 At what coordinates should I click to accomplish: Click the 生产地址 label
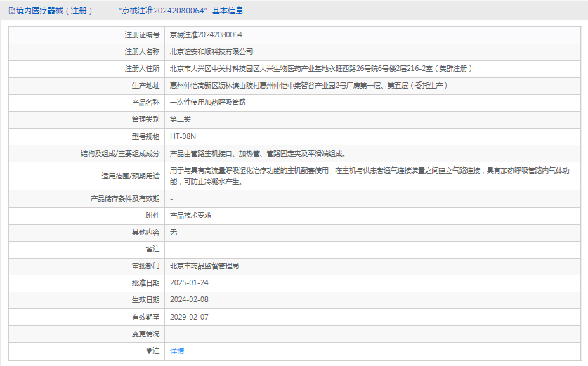click(145, 86)
